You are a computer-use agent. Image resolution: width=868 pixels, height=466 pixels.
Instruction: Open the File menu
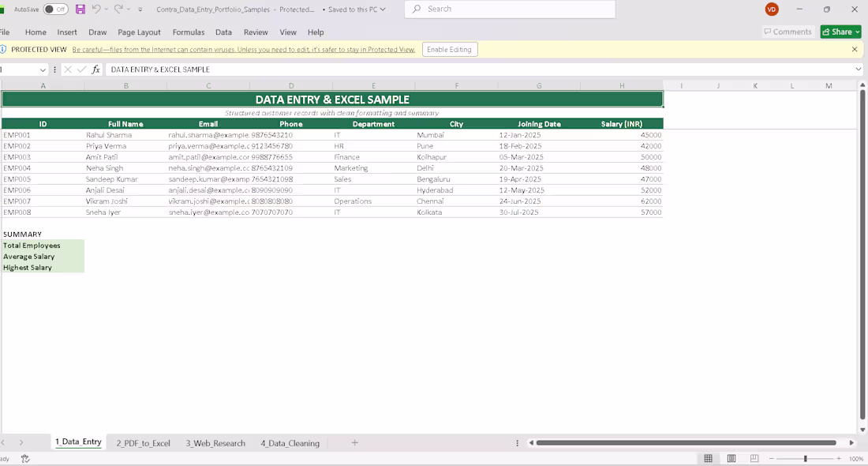pyautogui.click(x=5, y=32)
